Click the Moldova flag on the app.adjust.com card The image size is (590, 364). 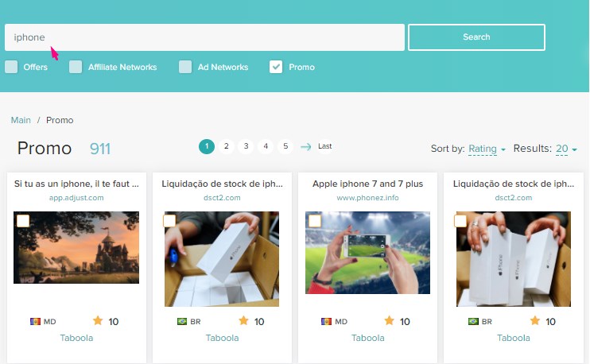pyautogui.click(x=35, y=322)
